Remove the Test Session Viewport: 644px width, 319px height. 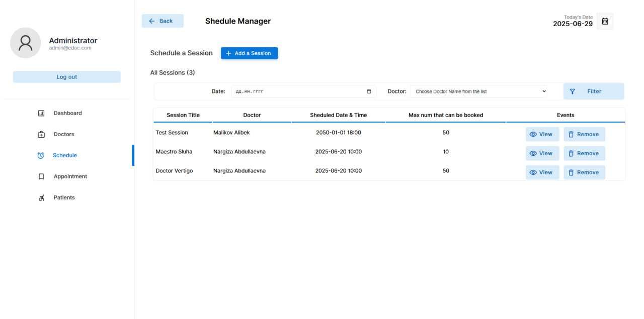coord(584,134)
